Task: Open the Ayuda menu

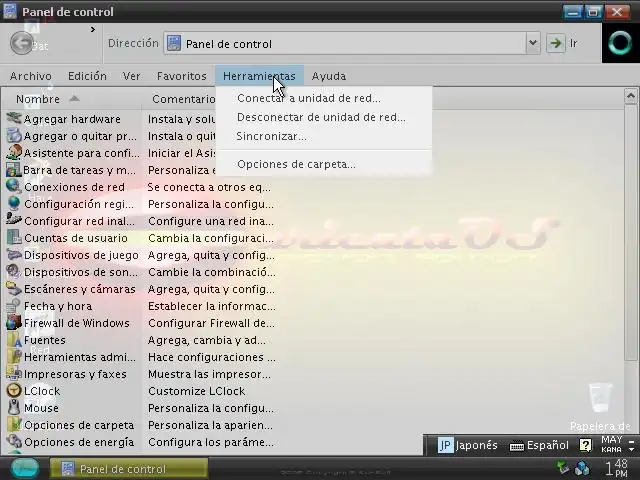Action: 329,76
